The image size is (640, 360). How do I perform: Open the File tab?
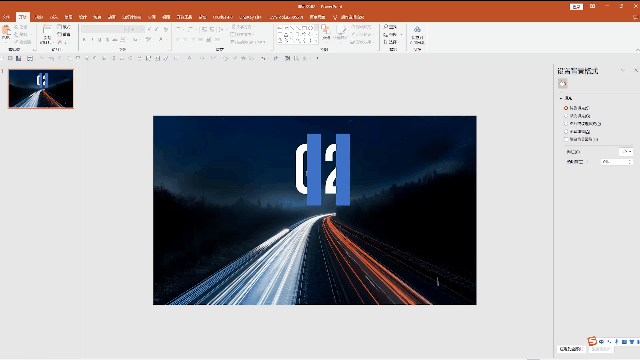coord(6,17)
